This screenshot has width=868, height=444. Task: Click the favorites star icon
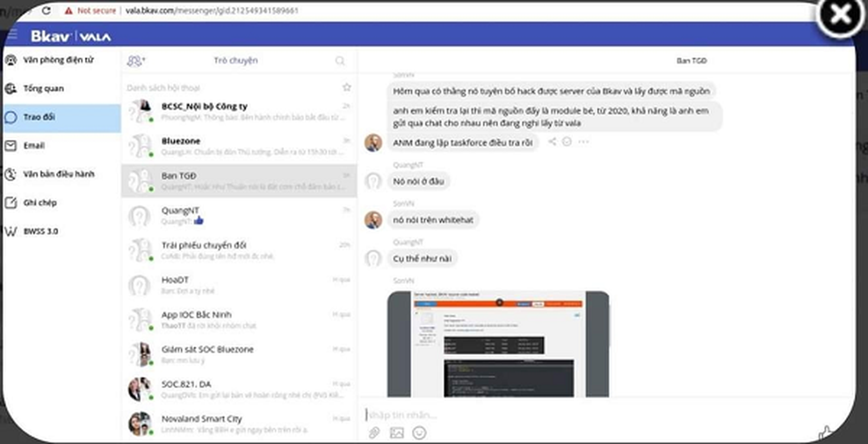tap(347, 87)
